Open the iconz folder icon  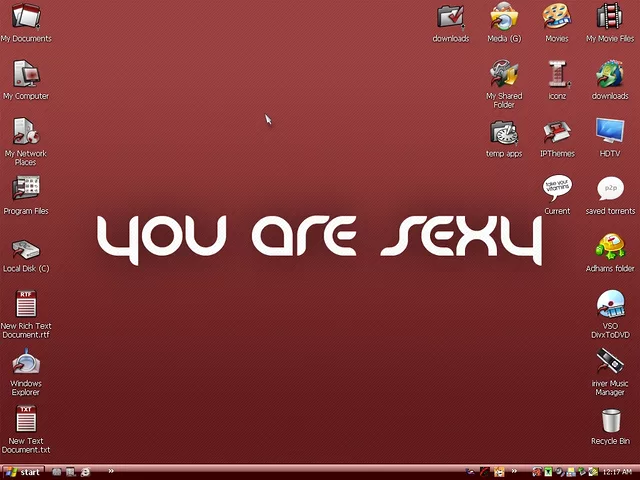click(557, 80)
